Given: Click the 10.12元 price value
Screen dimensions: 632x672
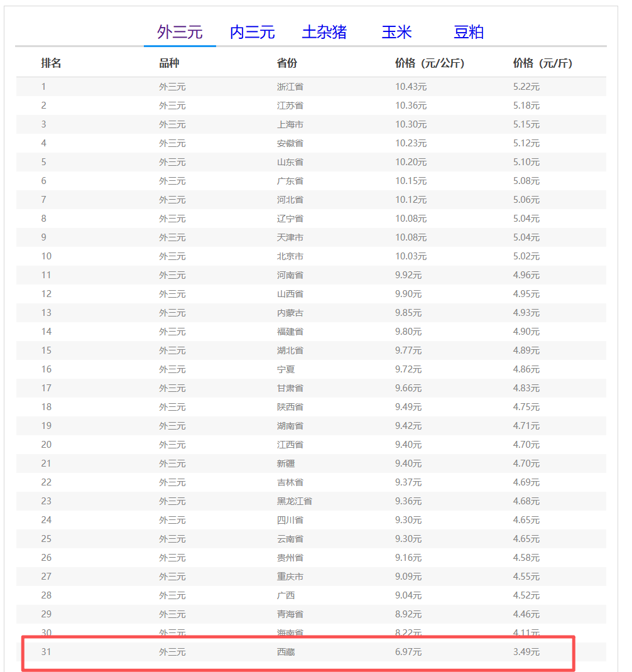Looking at the screenshot, I should (411, 200).
